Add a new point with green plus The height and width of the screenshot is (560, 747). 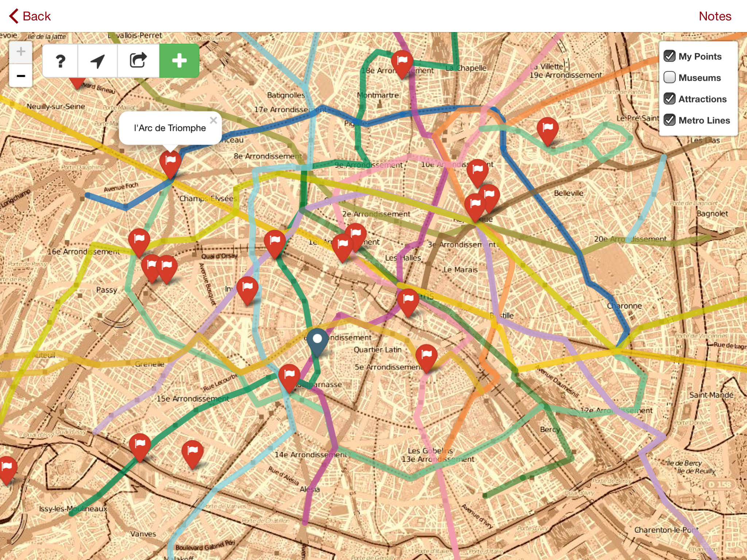[x=179, y=61]
